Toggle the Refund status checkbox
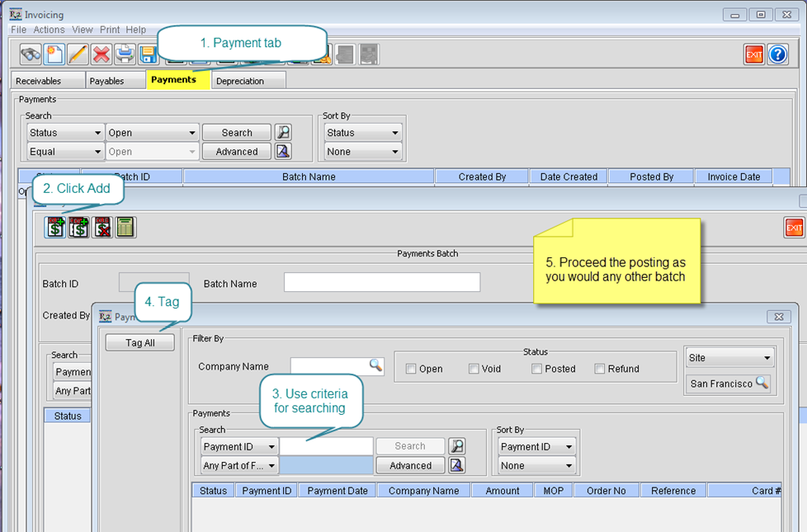 coord(600,369)
